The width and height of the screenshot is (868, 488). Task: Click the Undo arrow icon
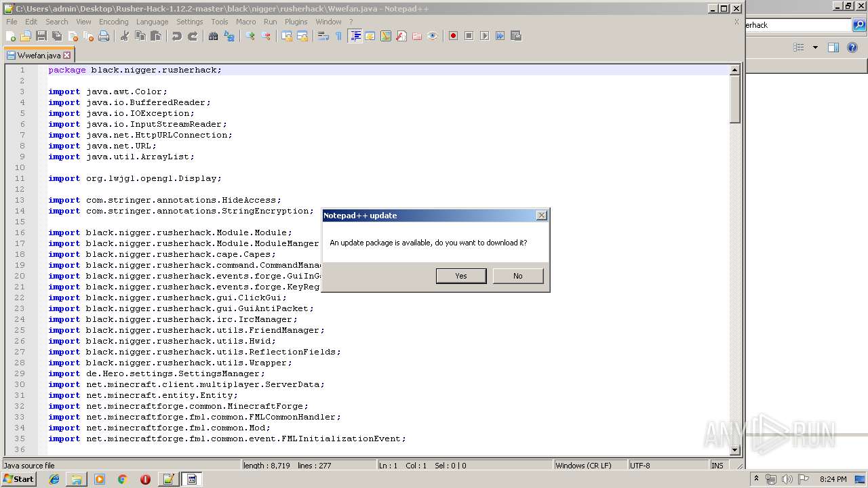(x=177, y=36)
